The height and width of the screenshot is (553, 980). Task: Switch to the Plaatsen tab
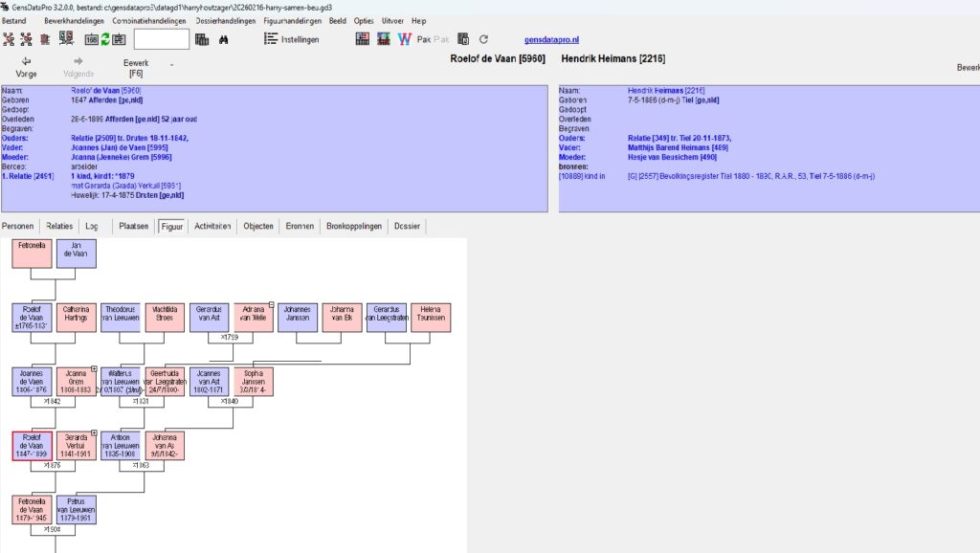(134, 226)
